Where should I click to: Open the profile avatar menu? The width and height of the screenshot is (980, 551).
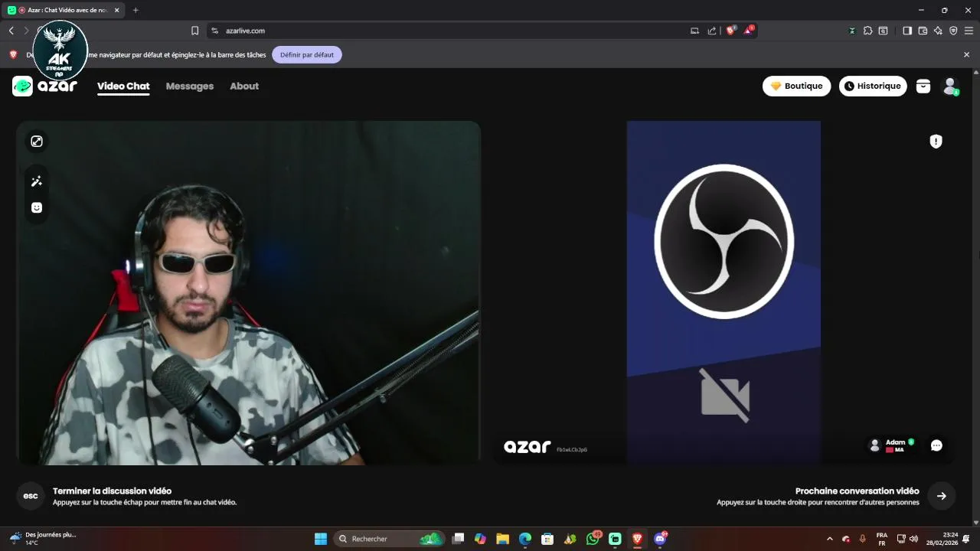950,86
